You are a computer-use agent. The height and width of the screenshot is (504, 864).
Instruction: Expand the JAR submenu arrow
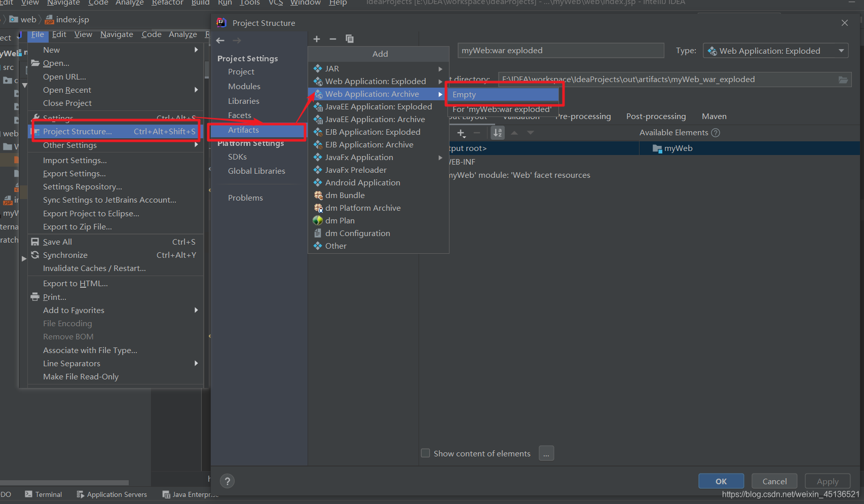tap(440, 69)
